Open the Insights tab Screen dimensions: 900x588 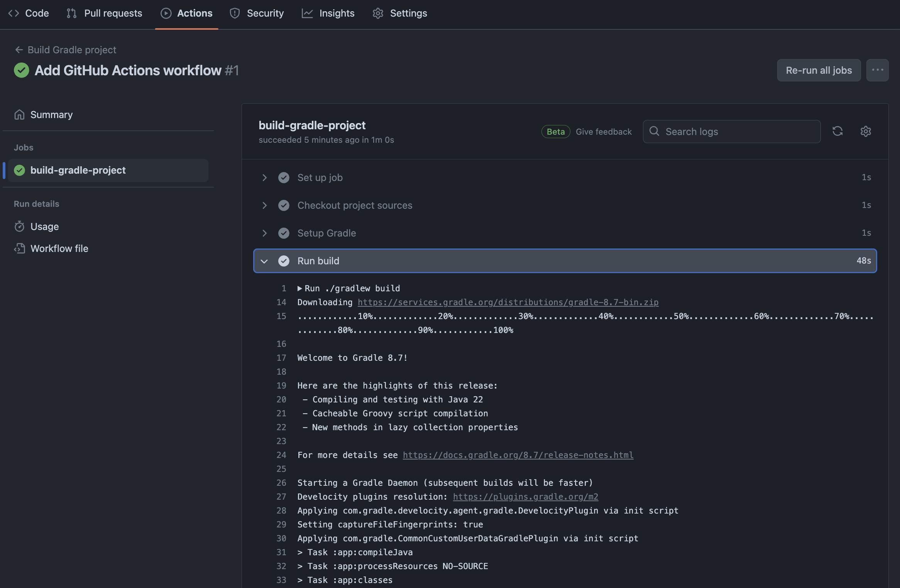click(328, 13)
